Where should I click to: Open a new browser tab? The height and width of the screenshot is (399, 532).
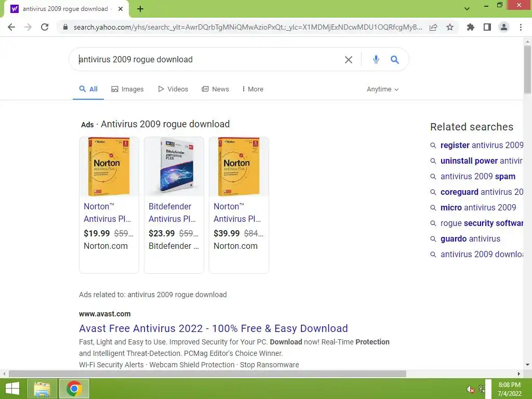(x=140, y=9)
